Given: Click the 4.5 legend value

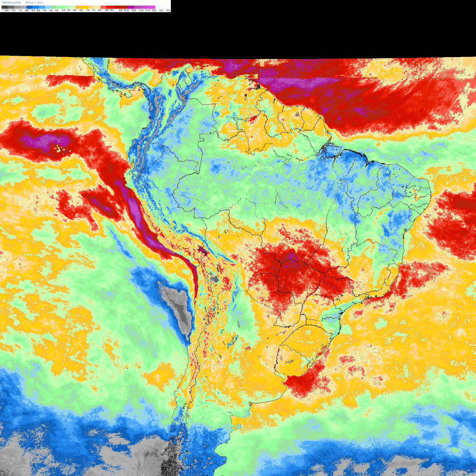Looking at the screenshot, I should pos(57,10).
